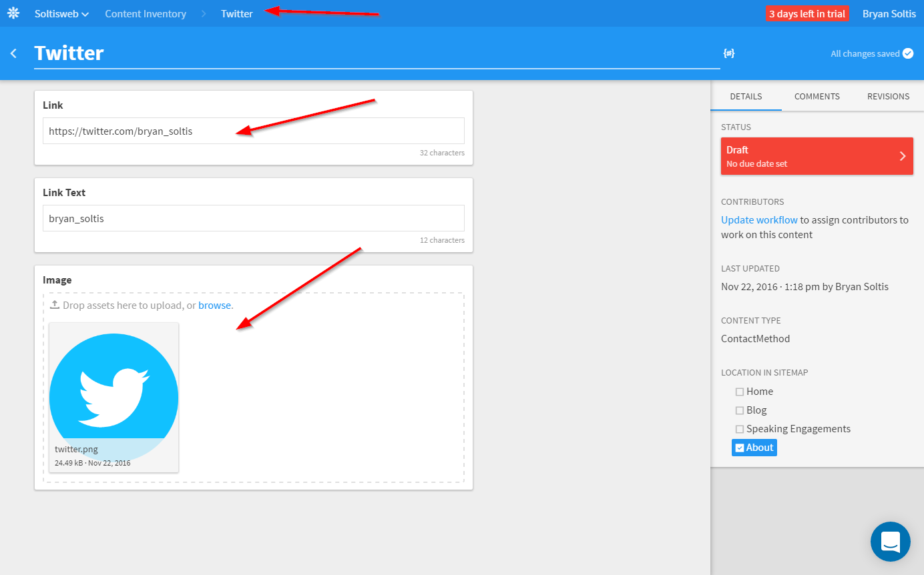
Task: Click the changes saved checkmark icon
Action: tap(908, 53)
